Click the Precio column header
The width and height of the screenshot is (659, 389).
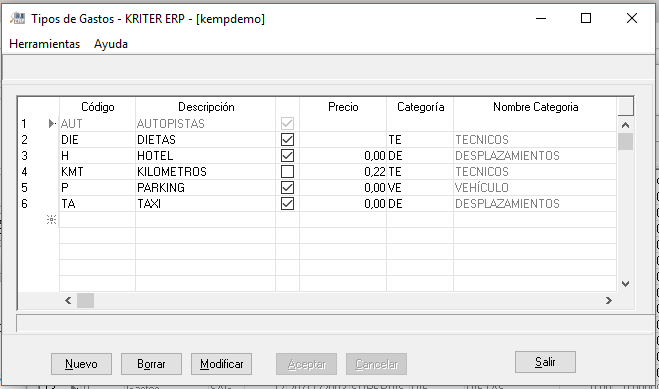pos(343,107)
